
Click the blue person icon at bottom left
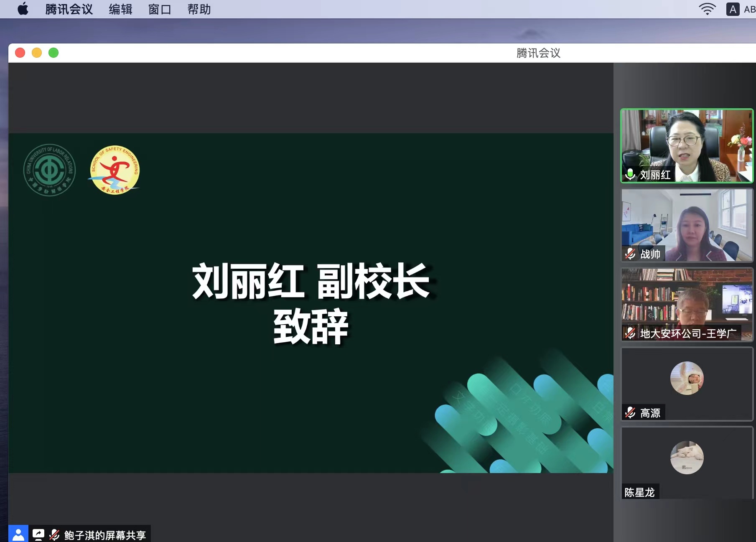18,534
